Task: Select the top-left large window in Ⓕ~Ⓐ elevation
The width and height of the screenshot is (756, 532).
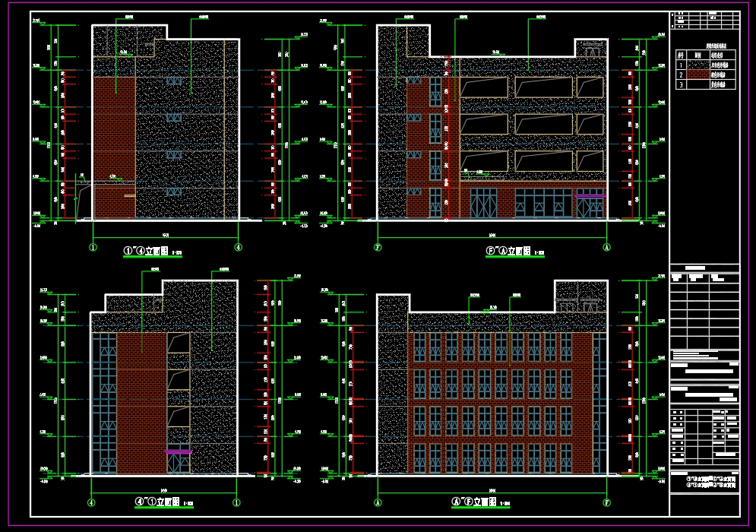Action: coord(483,87)
